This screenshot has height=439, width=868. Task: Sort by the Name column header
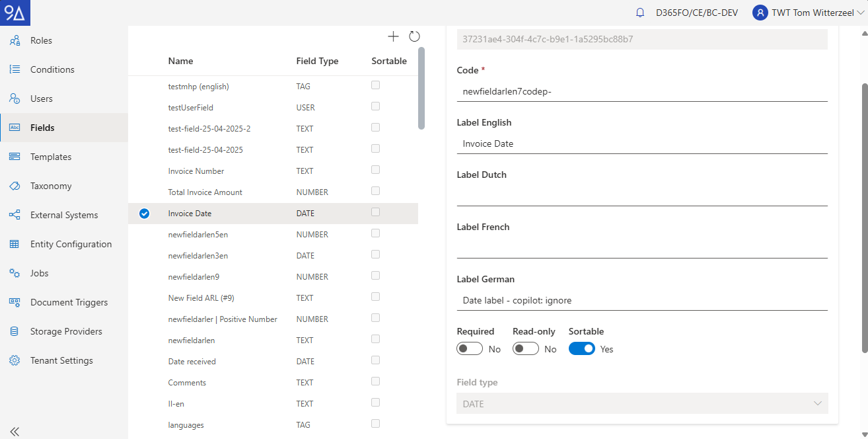tap(181, 61)
